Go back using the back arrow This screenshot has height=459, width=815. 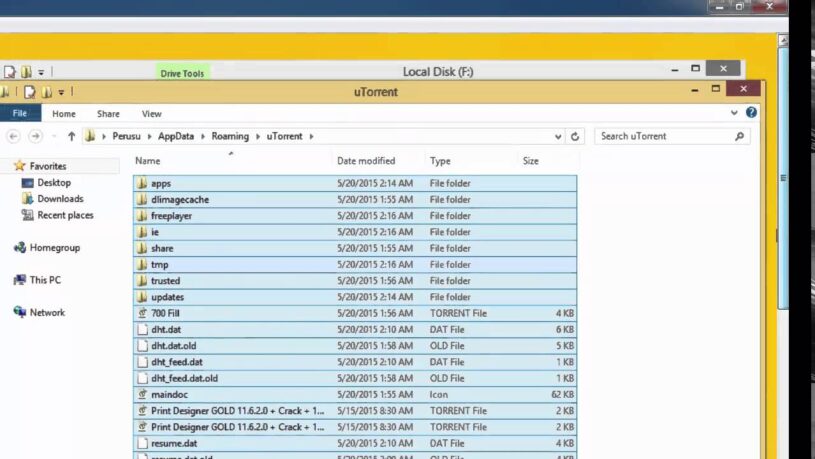coord(14,136)
